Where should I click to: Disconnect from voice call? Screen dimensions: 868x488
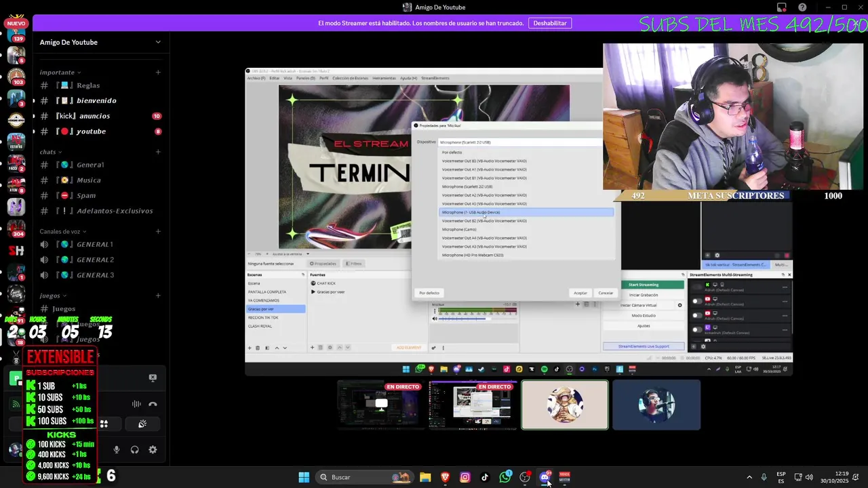[153, 404]
